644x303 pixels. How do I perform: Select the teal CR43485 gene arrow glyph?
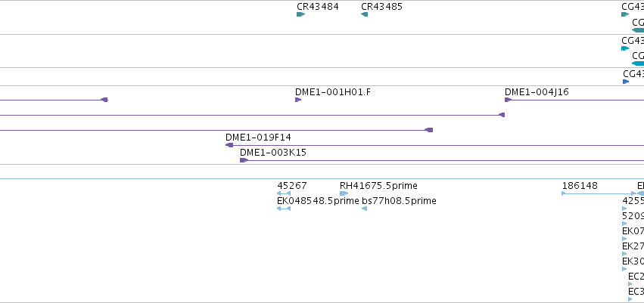pyautogui.click(x=364, y=14)
